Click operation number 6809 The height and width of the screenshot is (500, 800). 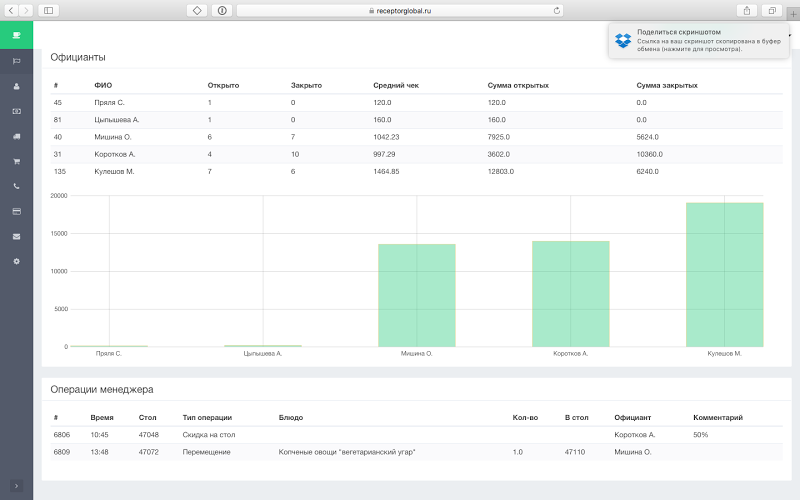click(x=62, y=452)
